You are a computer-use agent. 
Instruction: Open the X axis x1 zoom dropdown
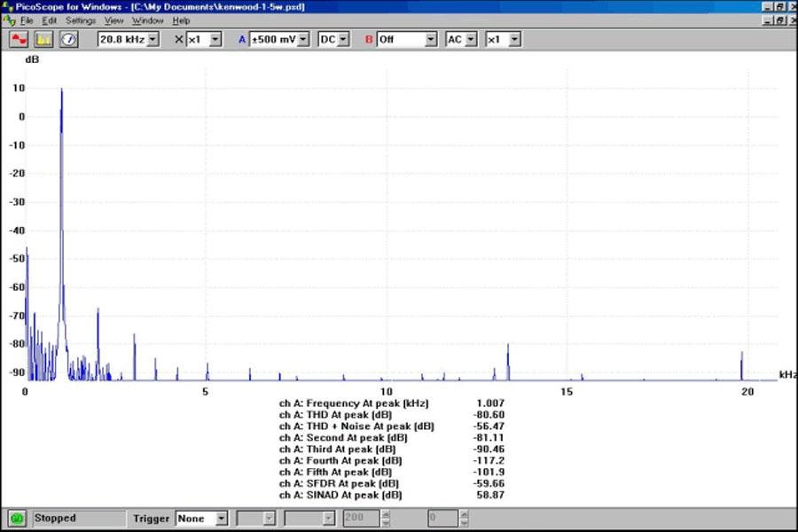click(215, 39)
